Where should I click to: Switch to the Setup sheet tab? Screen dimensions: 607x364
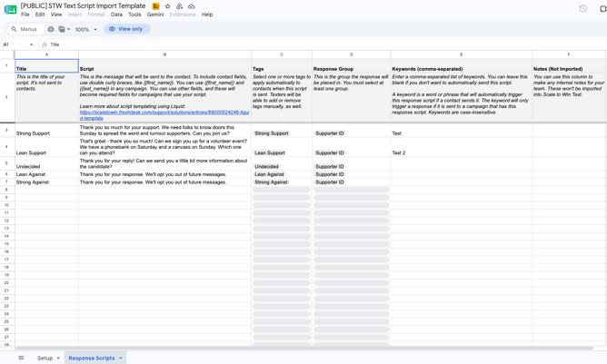[x=45, y=358]
